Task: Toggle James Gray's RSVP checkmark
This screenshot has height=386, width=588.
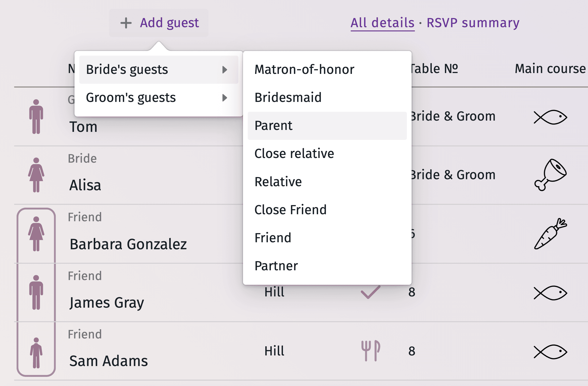Action: click(370, 292)
